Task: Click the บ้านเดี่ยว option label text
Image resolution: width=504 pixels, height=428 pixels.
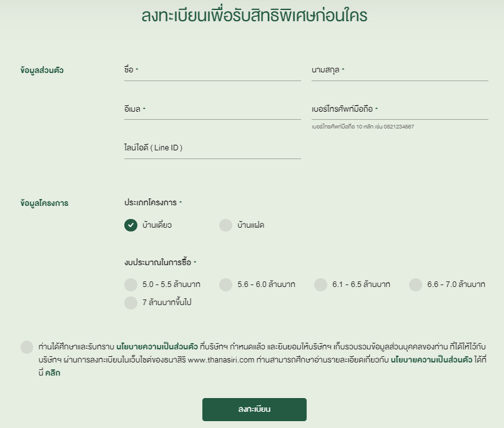Action: (157, 225)
